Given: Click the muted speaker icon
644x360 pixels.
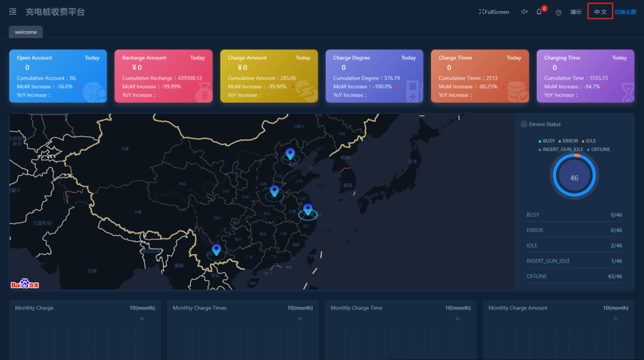Looking at the screenshot, I should (x=524, y=12).
